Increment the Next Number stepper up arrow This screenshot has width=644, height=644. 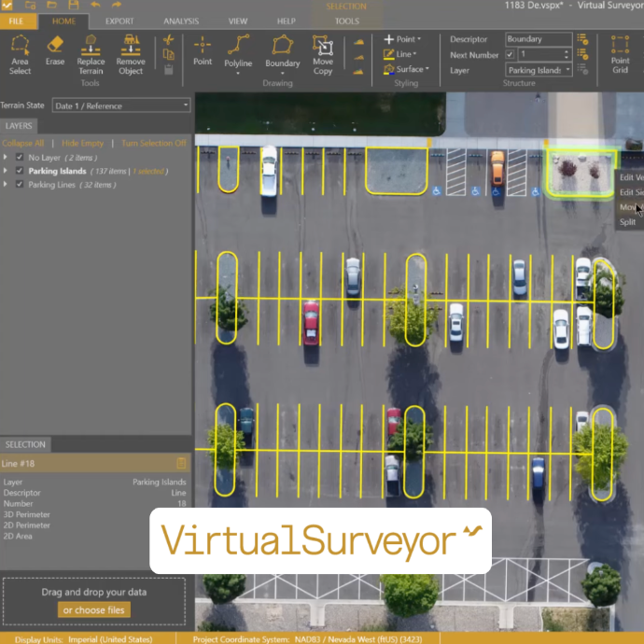567,51
